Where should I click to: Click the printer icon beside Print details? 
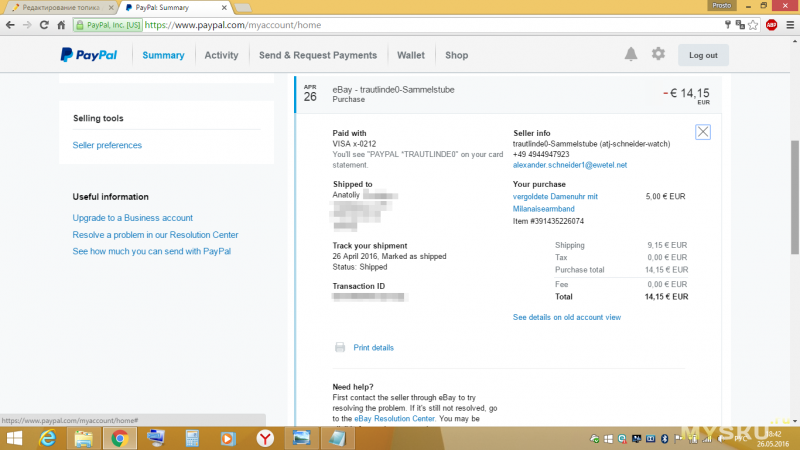340,347
